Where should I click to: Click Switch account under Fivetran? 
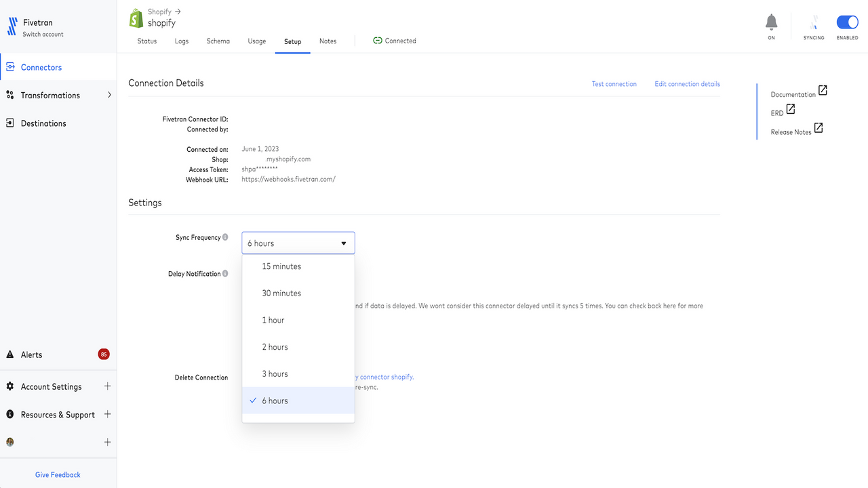(43, 34)
